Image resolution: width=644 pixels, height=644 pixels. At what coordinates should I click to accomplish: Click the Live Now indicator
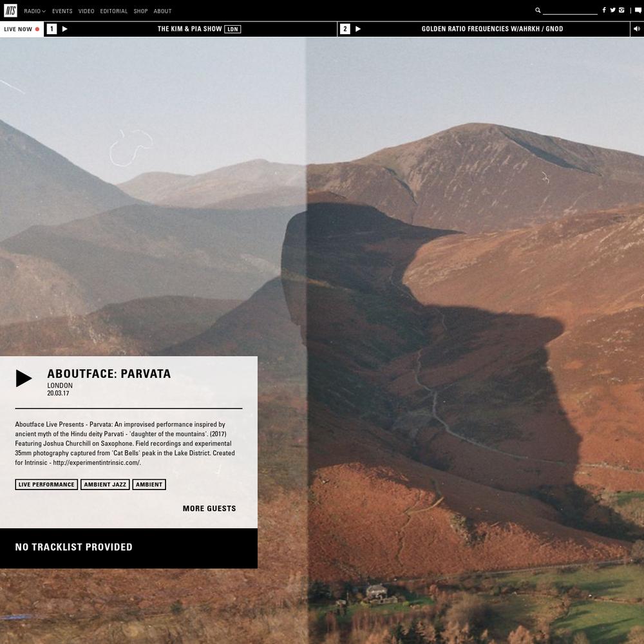22,29
